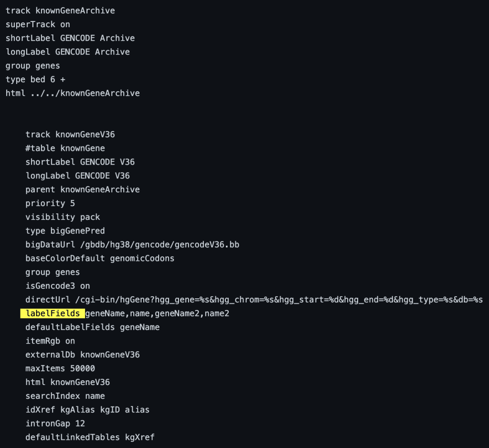This screenshot has width=489, height=448.
Task: Click the commented #table knownGene line
Action: 65,148
